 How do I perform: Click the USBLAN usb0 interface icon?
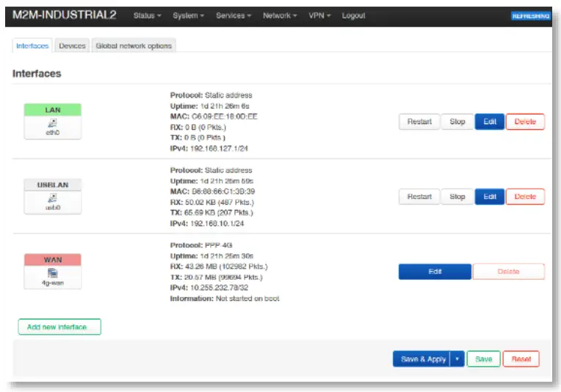[52, 198]
